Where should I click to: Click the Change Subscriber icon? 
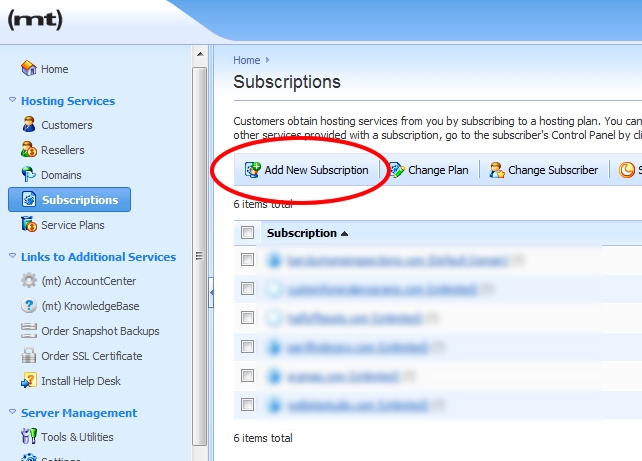coord(497,169)
